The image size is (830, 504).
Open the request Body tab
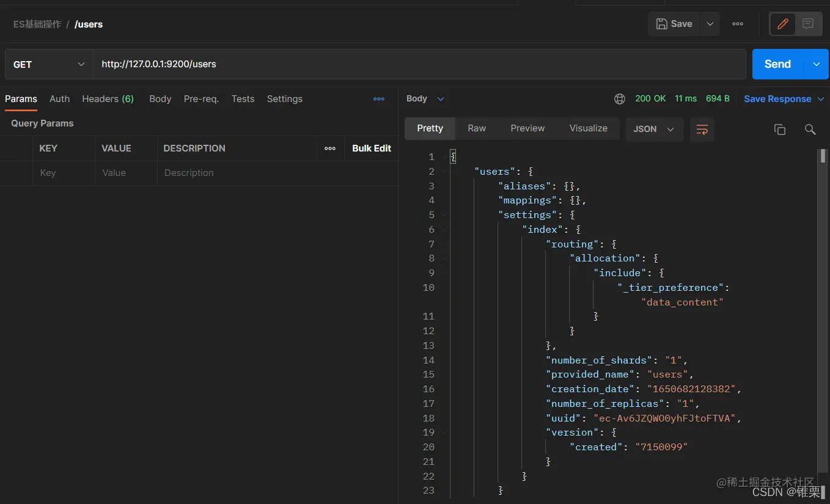pos(160,99)
